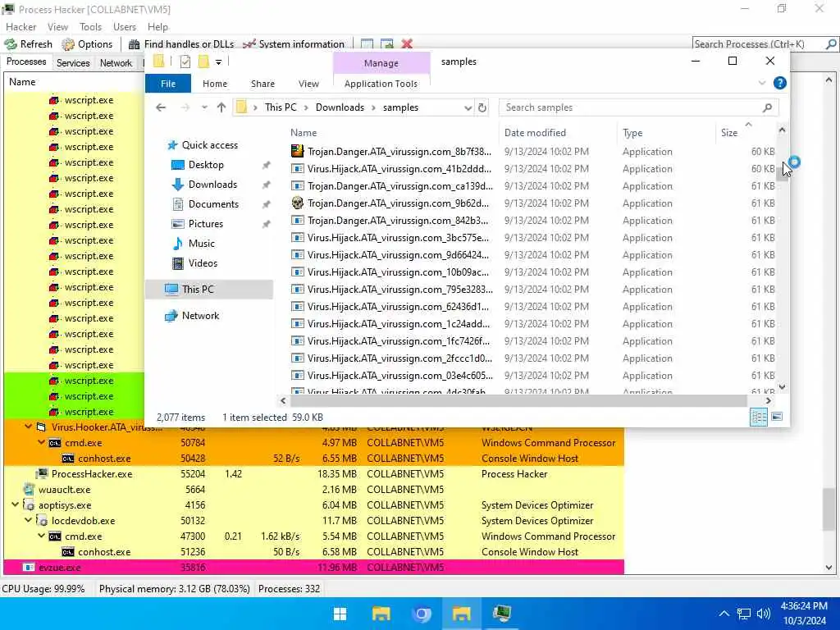Viewport: 840px width, 630px height.
Task: Sort files by Date modified column
Action: pos(557,133)
